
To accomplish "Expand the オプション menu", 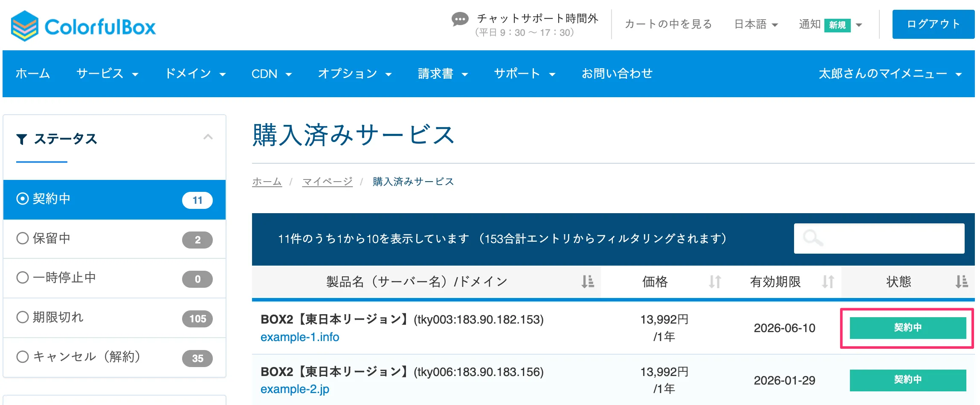I will click(355, 74).
